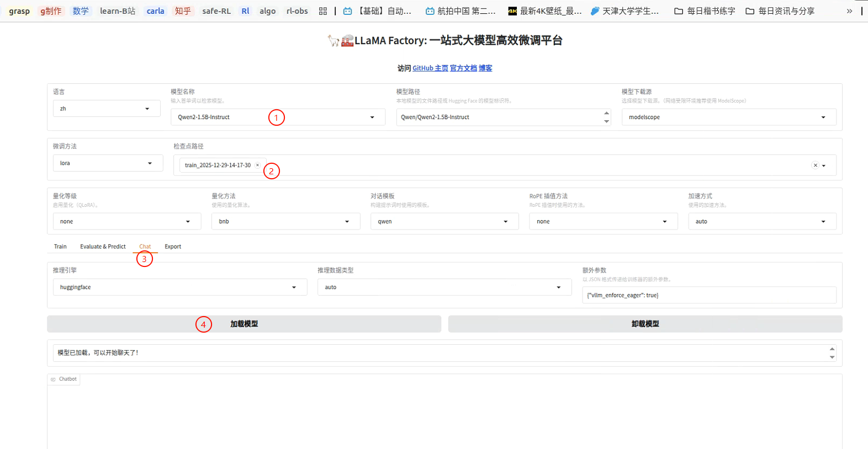Open the 官方文档 link
868x449 pixels.
[463, 68]
